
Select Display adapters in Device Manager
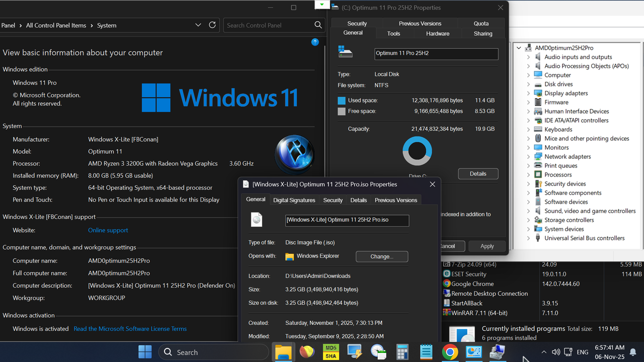coord(566,93)
